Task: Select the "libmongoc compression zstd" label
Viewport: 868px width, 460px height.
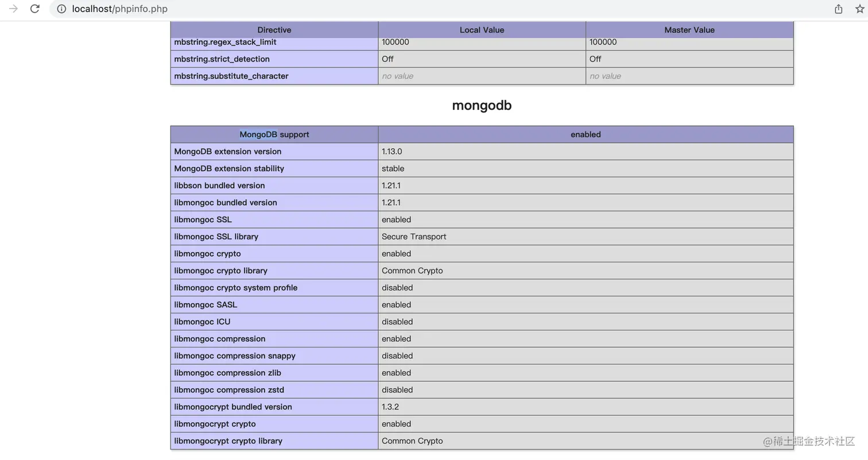Action: [x=229, y=390]
